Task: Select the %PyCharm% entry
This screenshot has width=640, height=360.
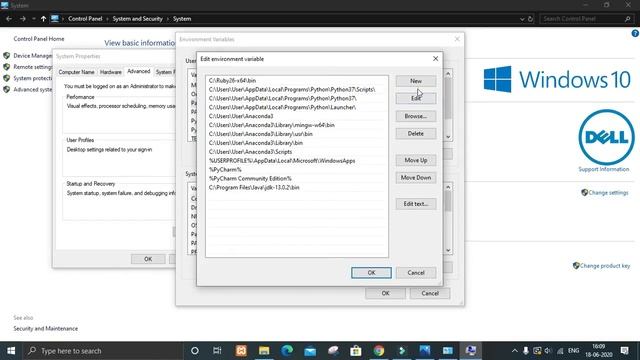Action: pos(297,170)
